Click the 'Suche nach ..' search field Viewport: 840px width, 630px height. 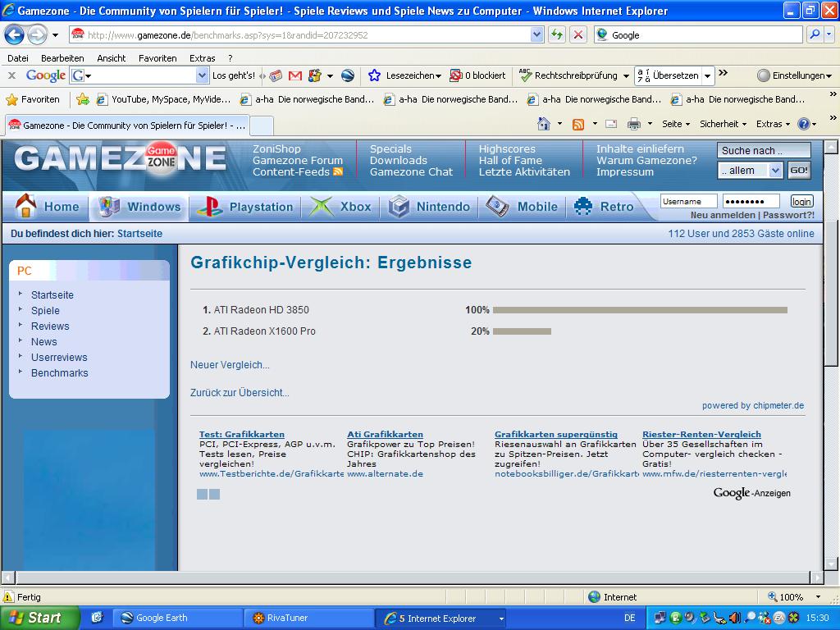(764, 151)
